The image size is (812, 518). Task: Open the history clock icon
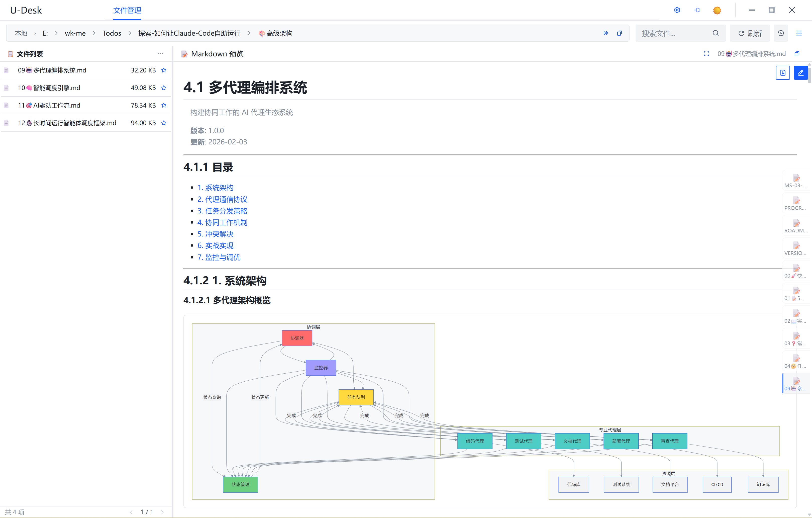point(781,33)
